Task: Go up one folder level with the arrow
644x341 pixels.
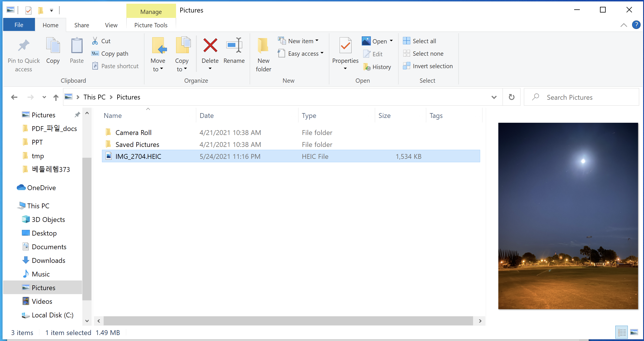Action: tap(56, 97)
